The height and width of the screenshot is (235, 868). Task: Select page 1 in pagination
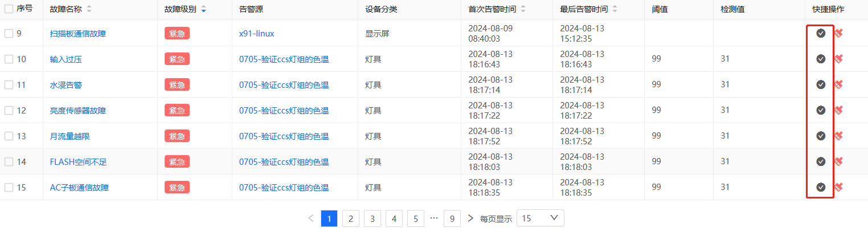[x=329, y=218]
